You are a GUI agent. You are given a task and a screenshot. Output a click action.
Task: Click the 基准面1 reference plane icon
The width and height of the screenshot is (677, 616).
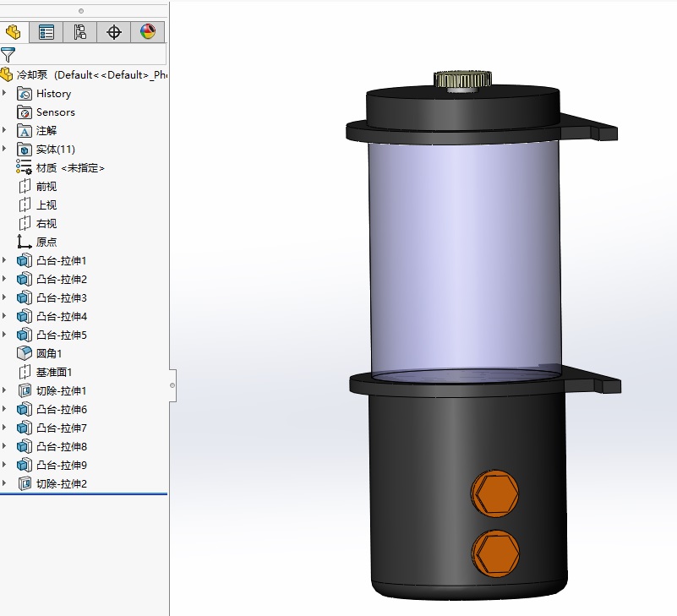click(25, 372)
